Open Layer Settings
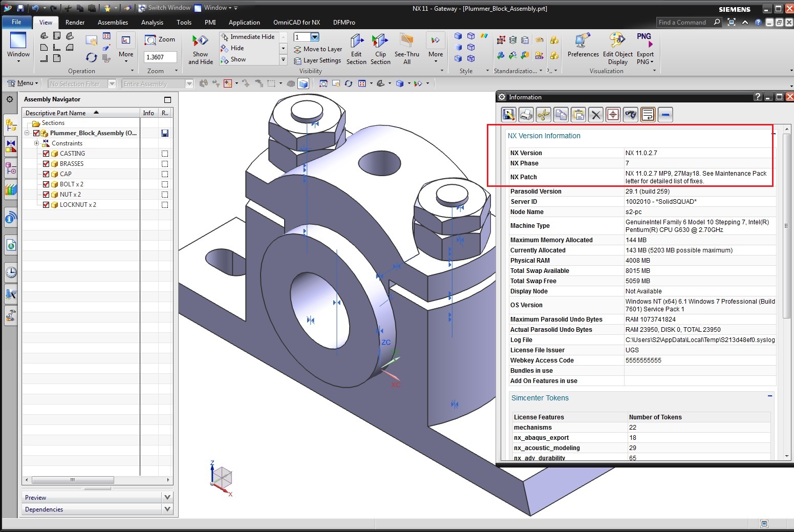 [x=317, y=60]
